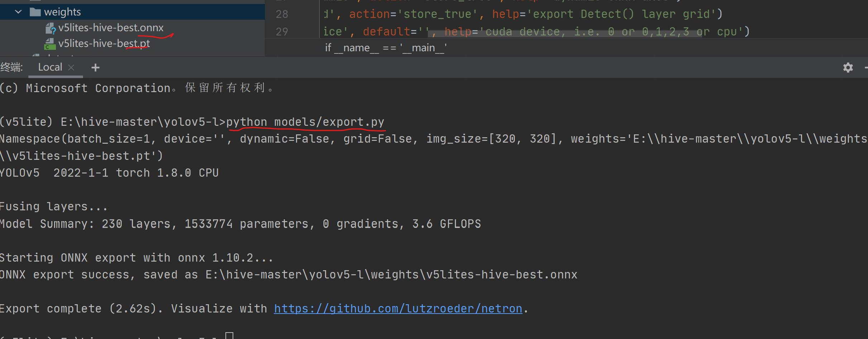This screenshot has width=868, height=339.
Task: Open the weights folder row label
Action: (x=62, y=12)
